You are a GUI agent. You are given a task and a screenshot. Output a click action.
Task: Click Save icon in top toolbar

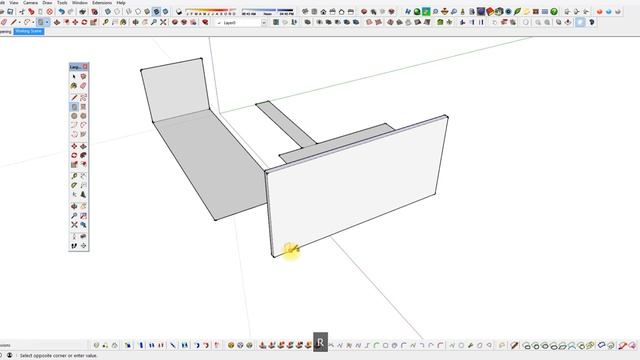[x=10, y=12]
